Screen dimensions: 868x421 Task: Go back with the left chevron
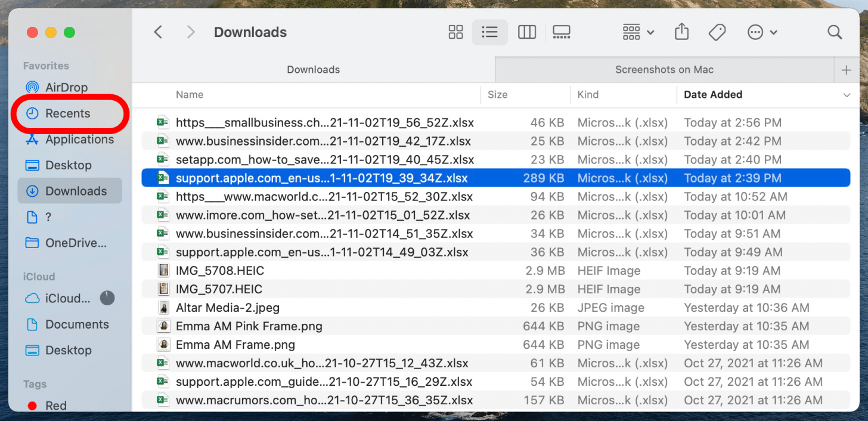pos(158,32)
